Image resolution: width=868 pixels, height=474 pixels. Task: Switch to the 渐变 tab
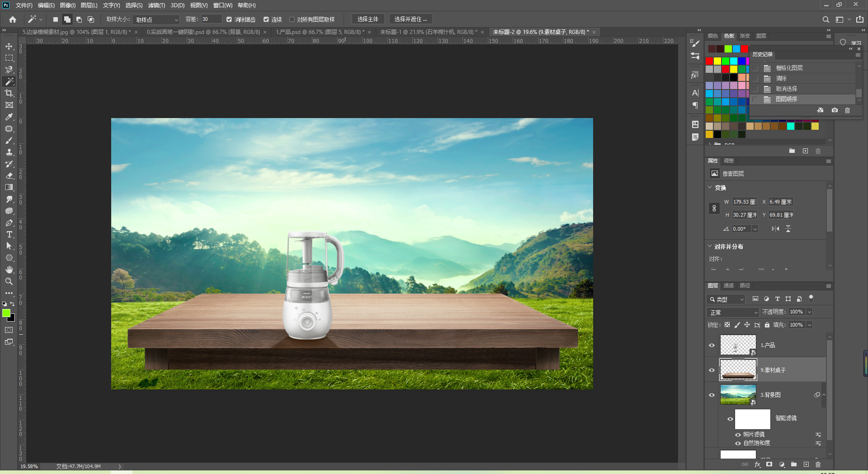pos(745,36)
